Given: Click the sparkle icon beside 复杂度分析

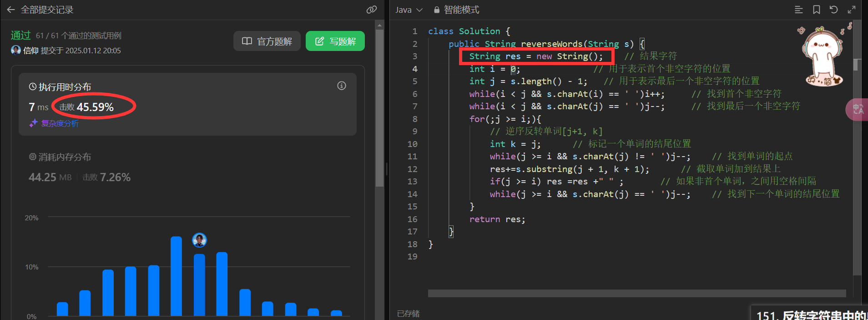Looking at the screenshot, I should coord(34,123).
